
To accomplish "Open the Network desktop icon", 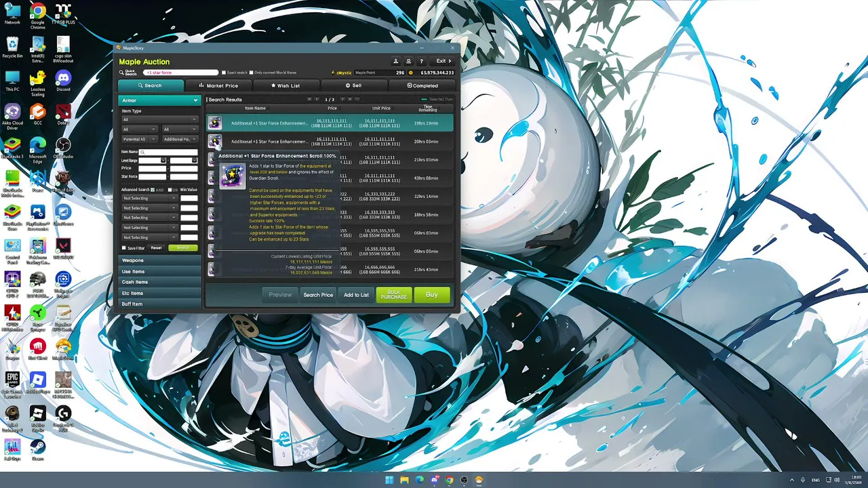I will (x=12, y=14).
